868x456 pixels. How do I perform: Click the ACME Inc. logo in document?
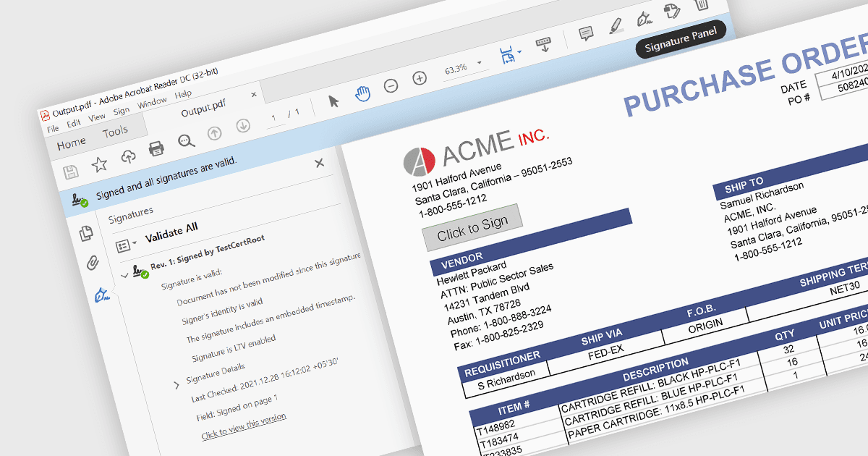pyautogui.click(x=419, y=161)
